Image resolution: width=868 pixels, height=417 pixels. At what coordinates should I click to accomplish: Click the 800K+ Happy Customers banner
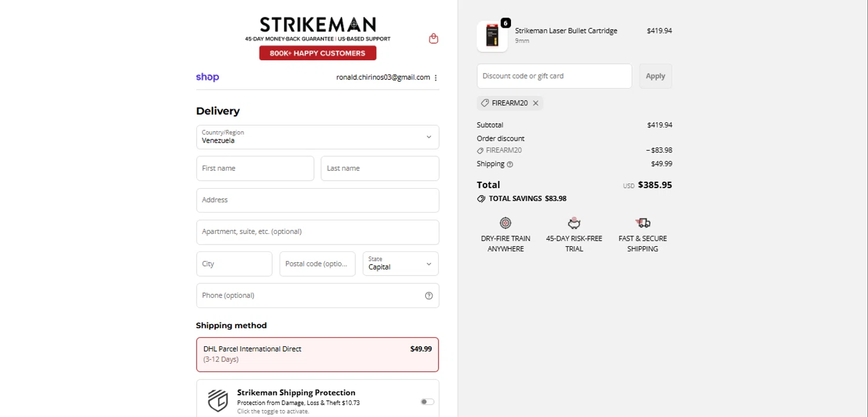coord(318,53)
